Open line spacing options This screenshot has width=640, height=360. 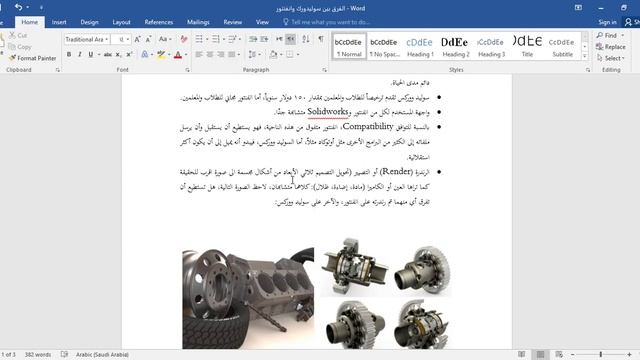pos(252,54)
